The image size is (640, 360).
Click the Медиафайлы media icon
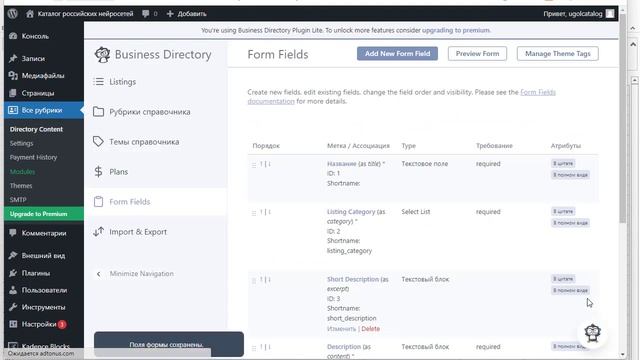(x=13, y=76)
